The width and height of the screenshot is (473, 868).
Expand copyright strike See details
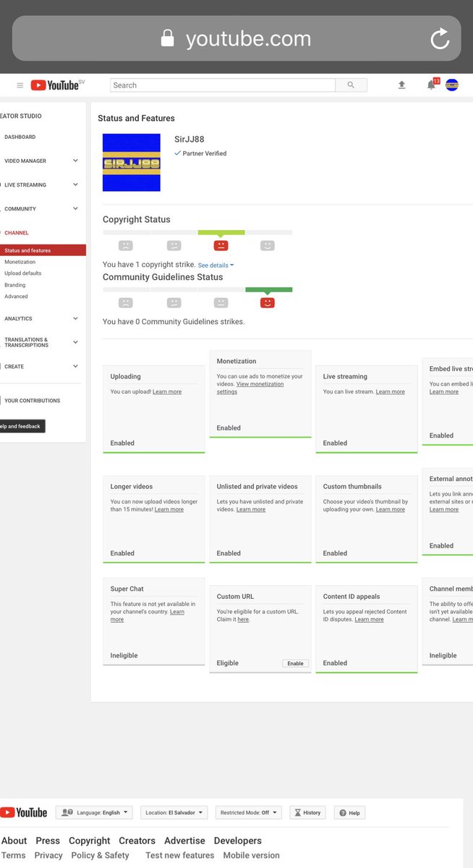tap(216, 265)
